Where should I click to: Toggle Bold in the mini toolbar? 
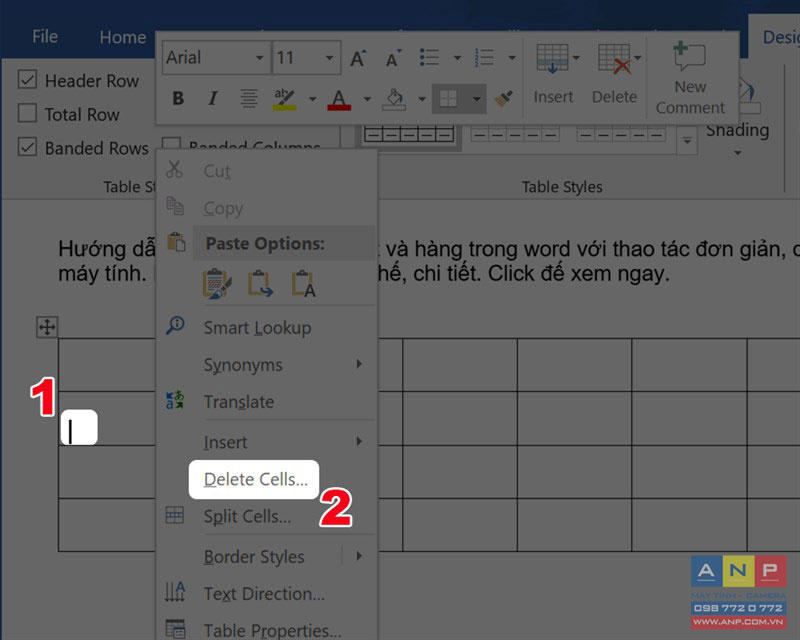tap(178, 98)
